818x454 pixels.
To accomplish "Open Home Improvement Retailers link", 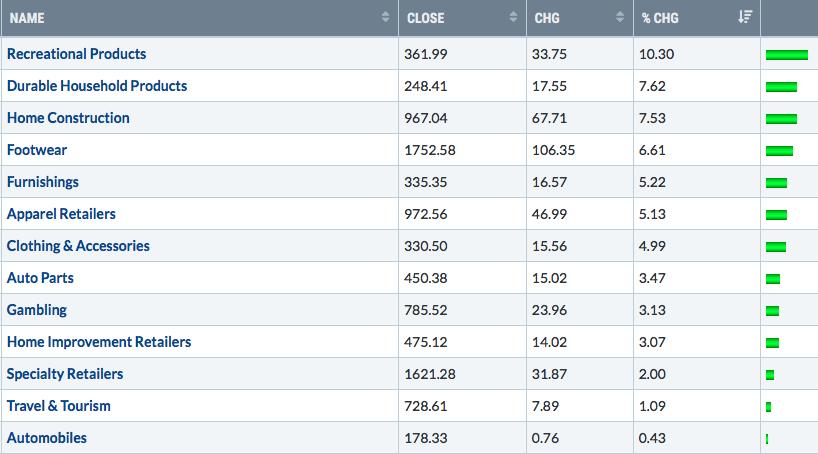I will 99,342.
